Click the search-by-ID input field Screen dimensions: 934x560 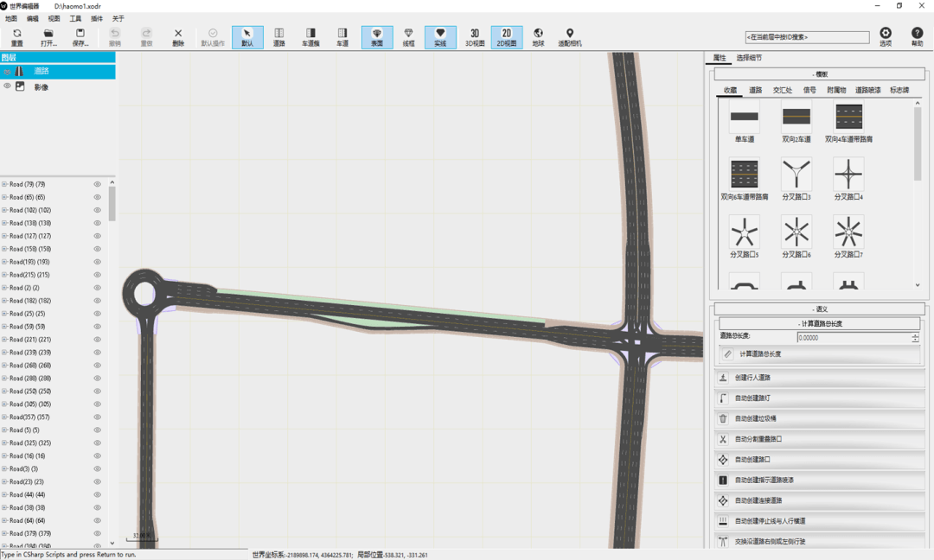pos(807,37)
